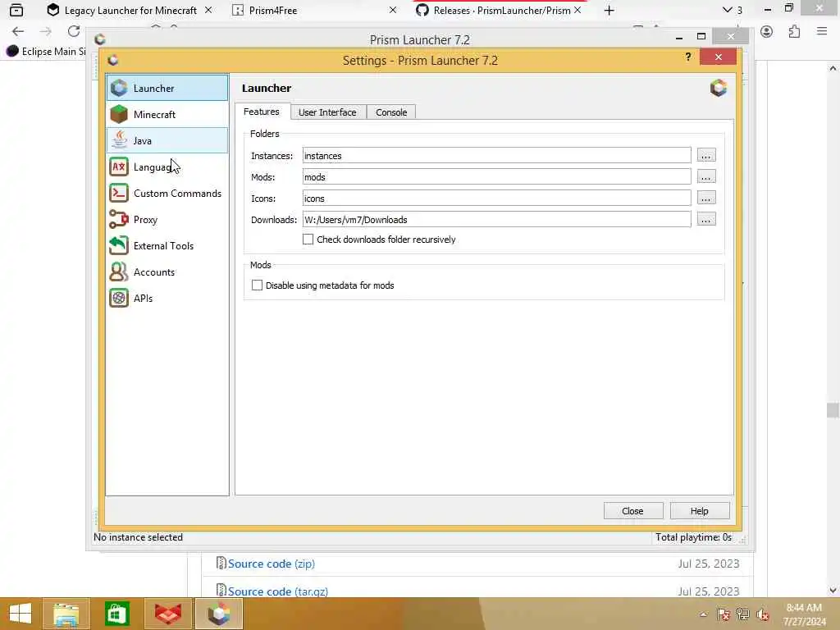The width and height of the screenshot is (840, 630).
Task: Reload the browser page
Action: click(73, 32)
